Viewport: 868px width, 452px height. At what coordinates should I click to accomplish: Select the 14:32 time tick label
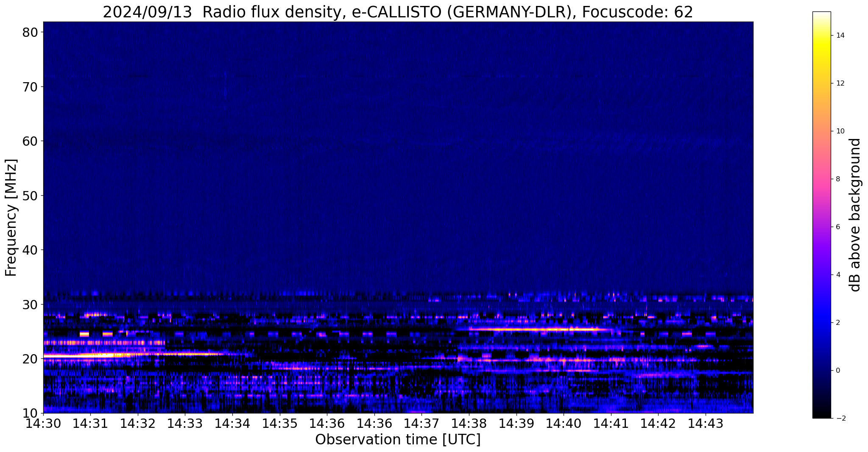pyautogui.click(x=138, y=423)
